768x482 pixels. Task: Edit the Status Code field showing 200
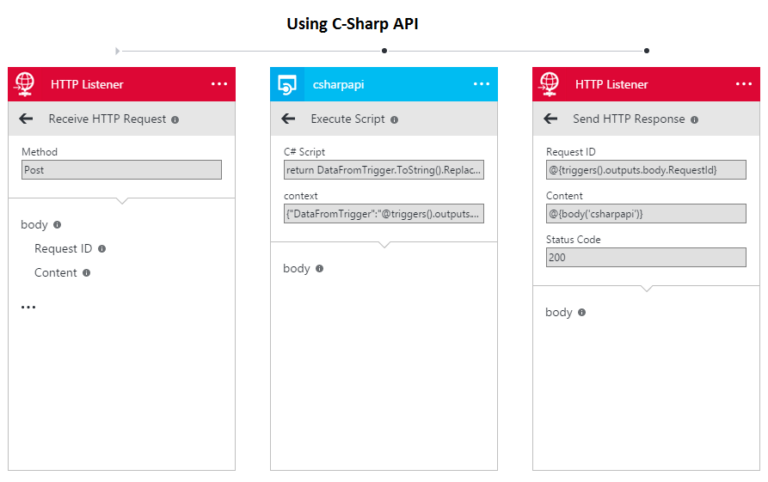point(646,257)
